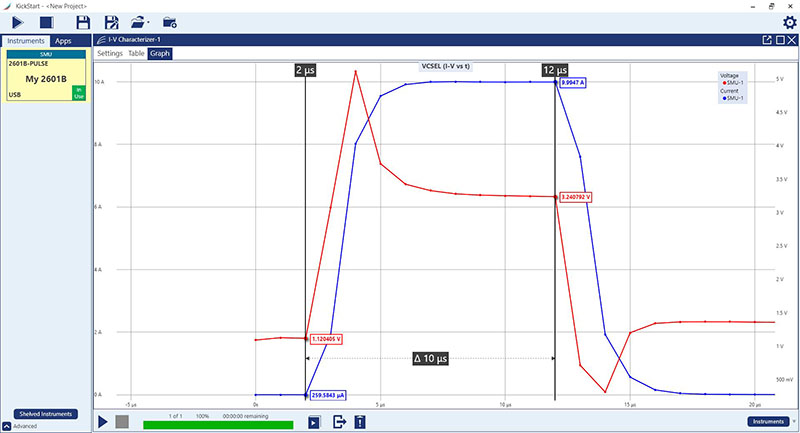Toggle the blue Current SMU-1 legend entry
The width and height of the screenshot is (800, 433).
point(731,100)
